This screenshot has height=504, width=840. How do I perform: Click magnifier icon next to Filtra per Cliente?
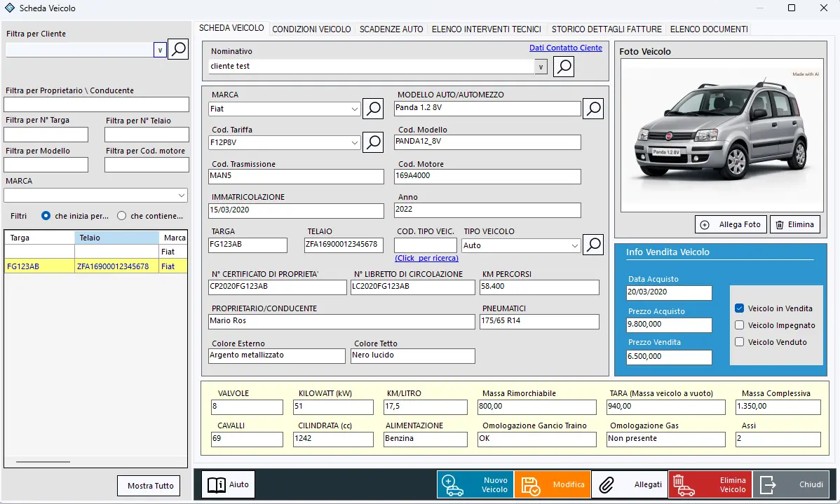pyautogui.click(x=178, y=49)
